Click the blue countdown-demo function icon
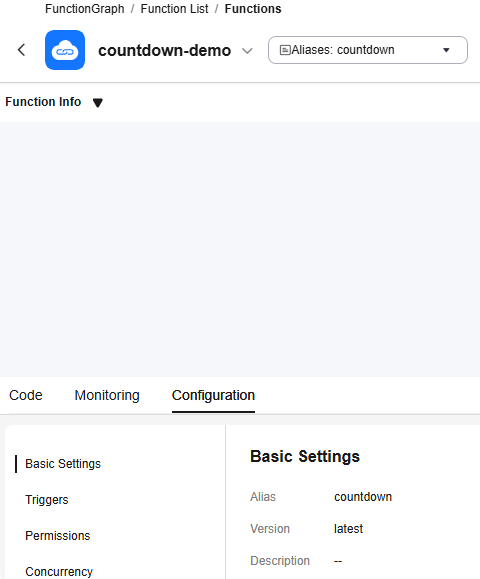 tap(65, 50)
